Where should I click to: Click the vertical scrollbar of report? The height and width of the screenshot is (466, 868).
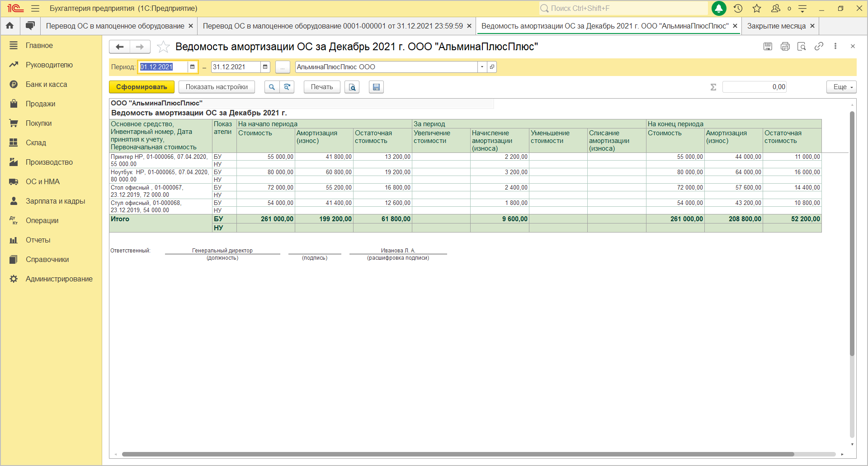852,233
